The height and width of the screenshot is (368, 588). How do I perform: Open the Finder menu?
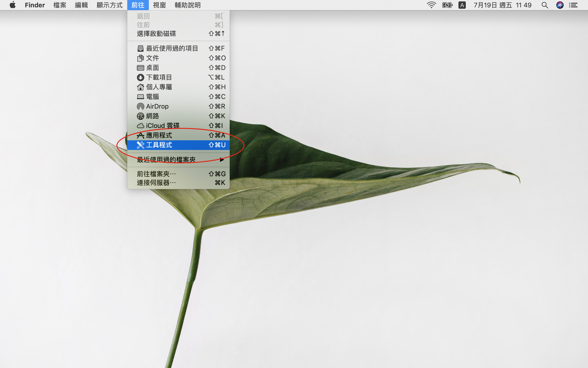(x=35, y=5)
